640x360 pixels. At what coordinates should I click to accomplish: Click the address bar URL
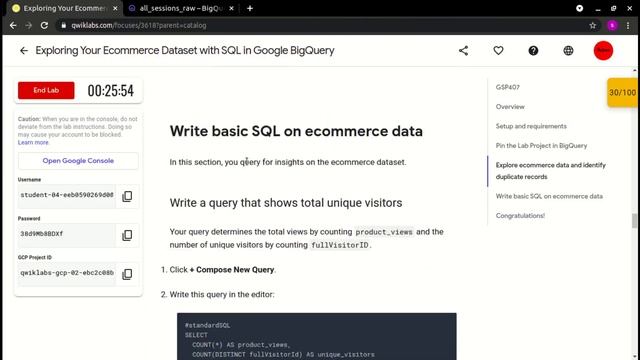click(x=139, y=25)
